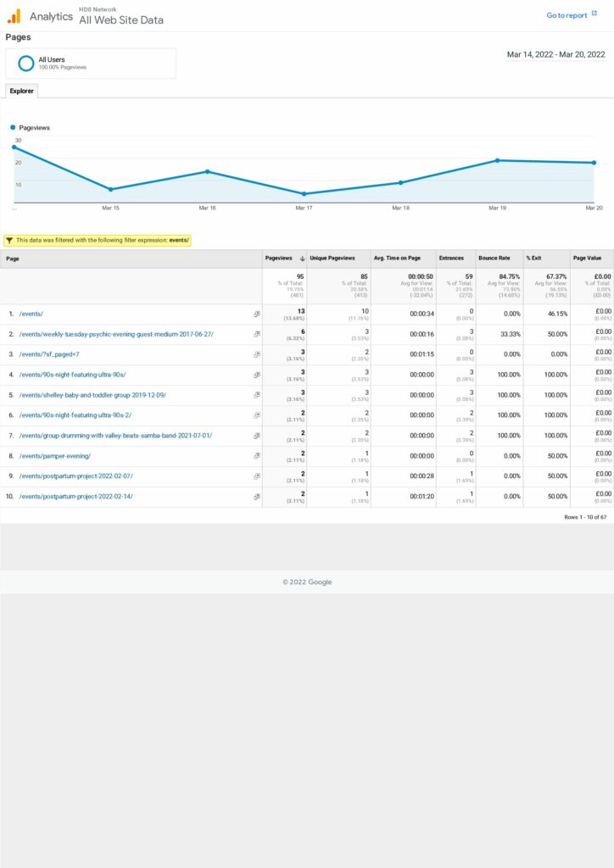614x868 pixels.
Task: Open the group-drumming-with-valley-beats page link
Action: (x=115, y=436)
